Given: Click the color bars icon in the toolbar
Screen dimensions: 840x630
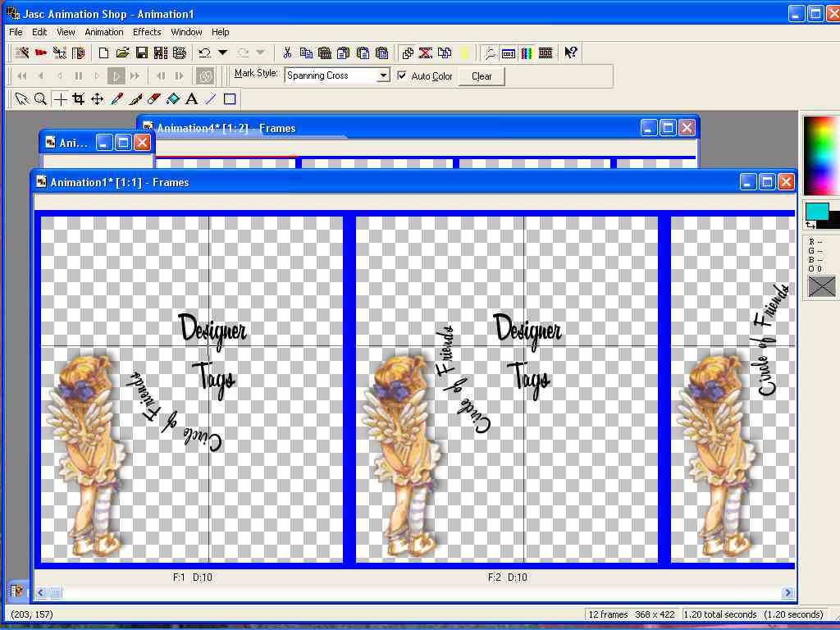Looking at the screenshot, I should click(x=527, y=52).
